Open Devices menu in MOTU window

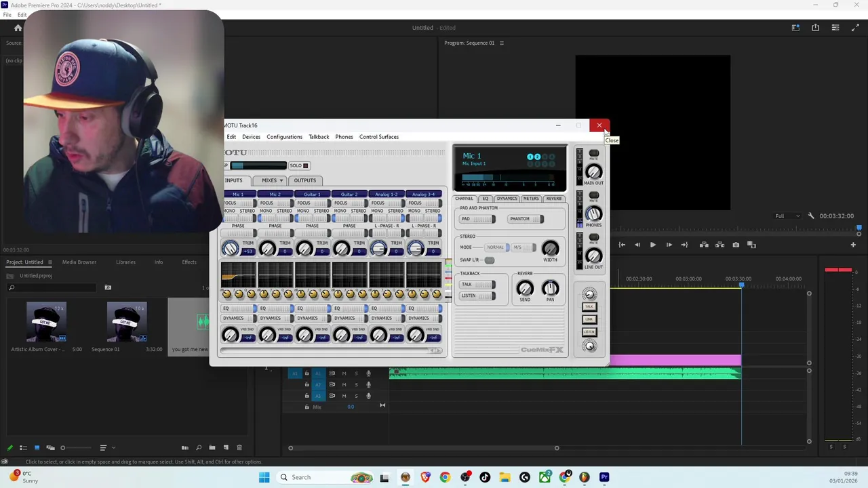[251, 137]
